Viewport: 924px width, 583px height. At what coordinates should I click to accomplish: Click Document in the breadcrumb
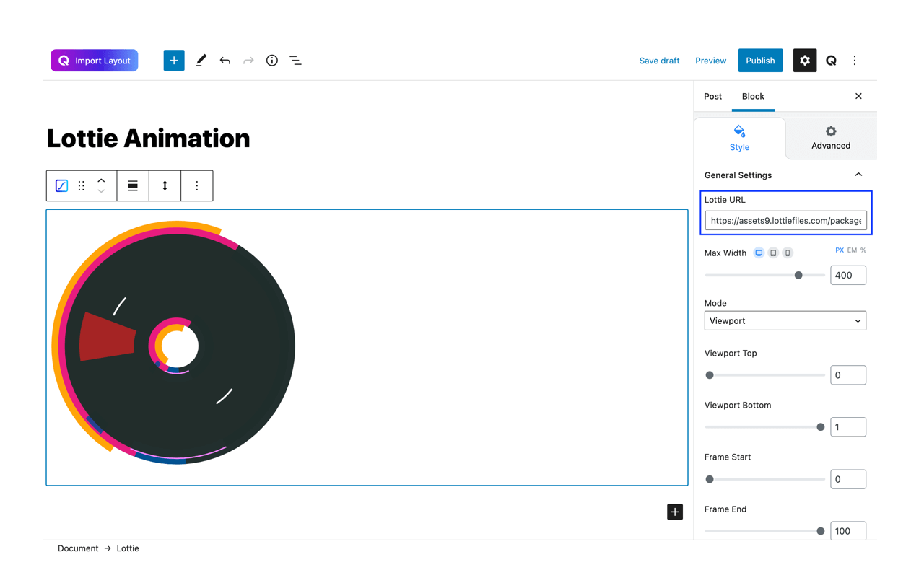pos(78,548)
